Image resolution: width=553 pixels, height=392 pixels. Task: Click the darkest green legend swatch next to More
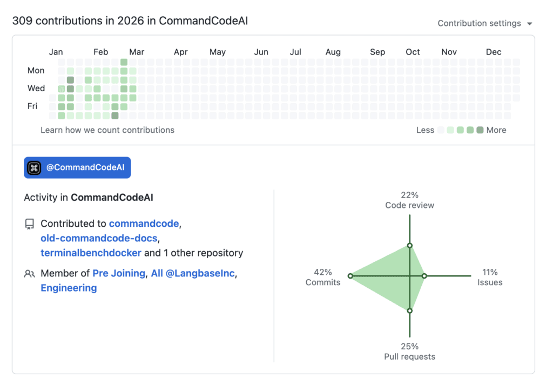[x=480, y=130]
